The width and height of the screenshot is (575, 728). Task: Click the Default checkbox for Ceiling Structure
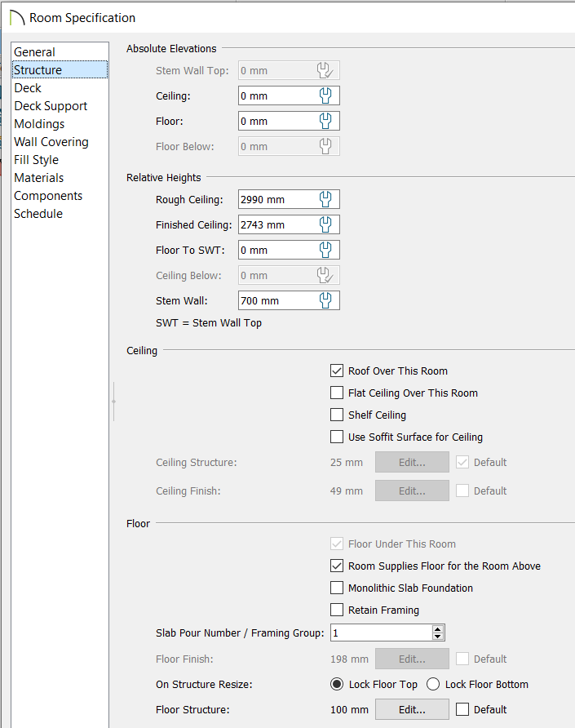click(x=462, y=463)
